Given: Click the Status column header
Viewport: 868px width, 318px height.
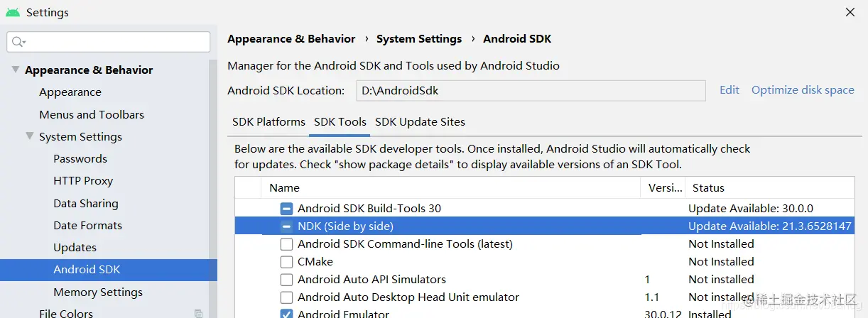Looking at the screenshot, I should (x=770, y=188).
